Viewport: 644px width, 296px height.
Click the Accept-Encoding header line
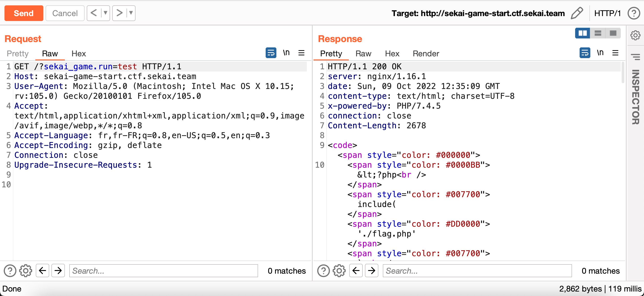(x=88, y=145)
